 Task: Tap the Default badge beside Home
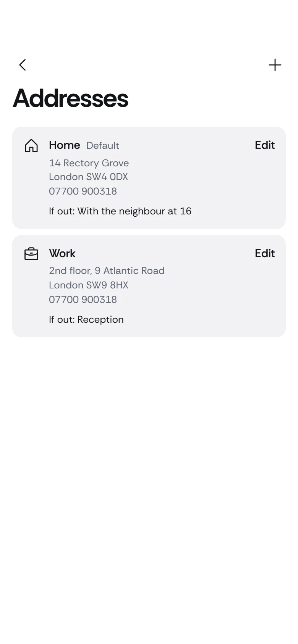103,145
